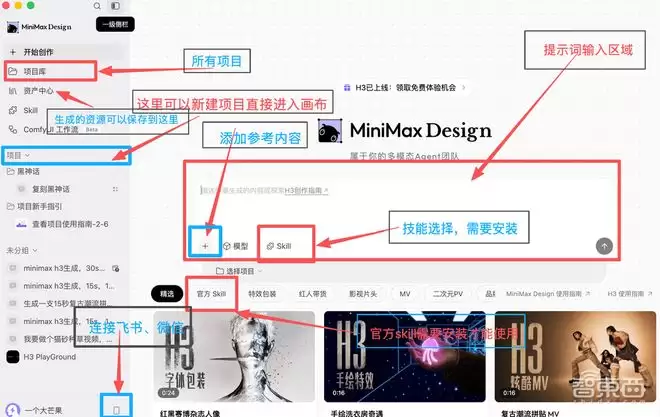Collapse the 未分组 section chevron
The height and width of the screenshot is (417, 660).
pos(35,251)
